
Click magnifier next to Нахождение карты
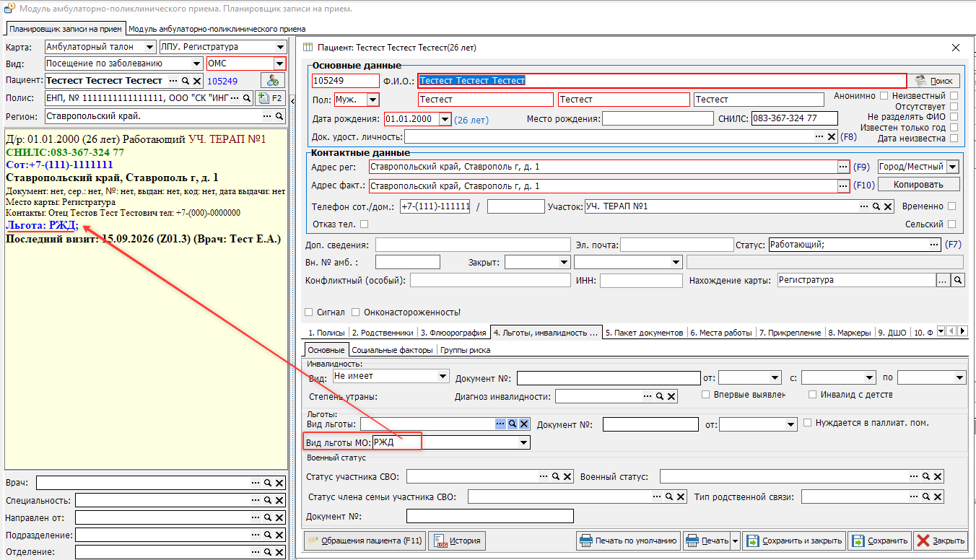pos(958,280)
